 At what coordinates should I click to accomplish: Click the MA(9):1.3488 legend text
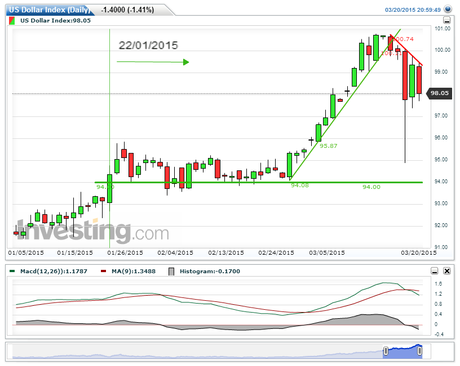[133, 271]
